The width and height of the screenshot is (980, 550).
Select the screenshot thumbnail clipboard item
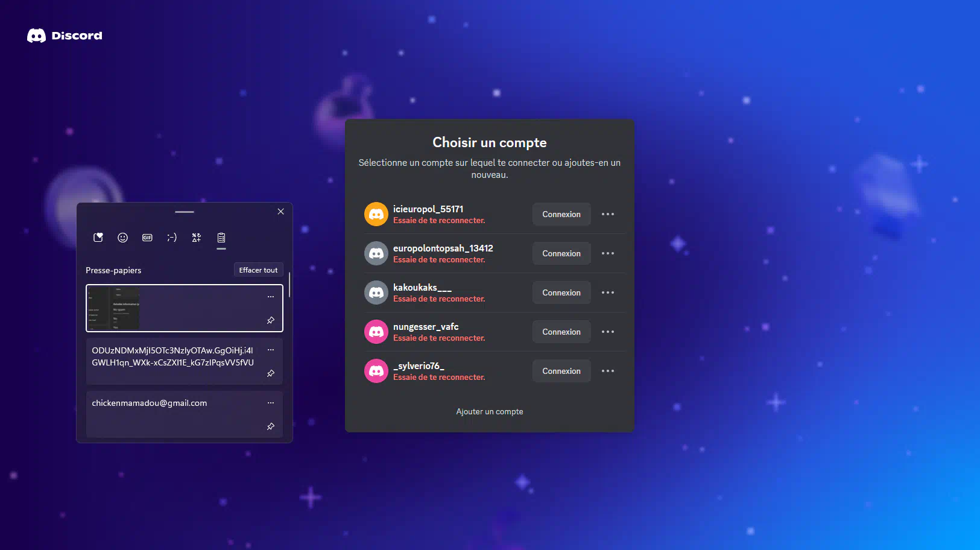[x=185, y=308]
